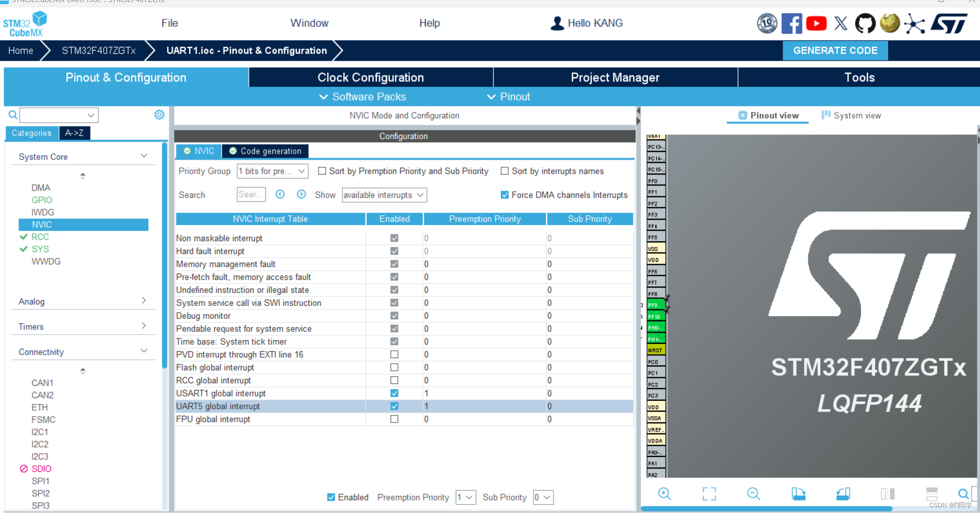980x513 pixels.
Task: Switch to System view
Action: (x=851, y=115)
